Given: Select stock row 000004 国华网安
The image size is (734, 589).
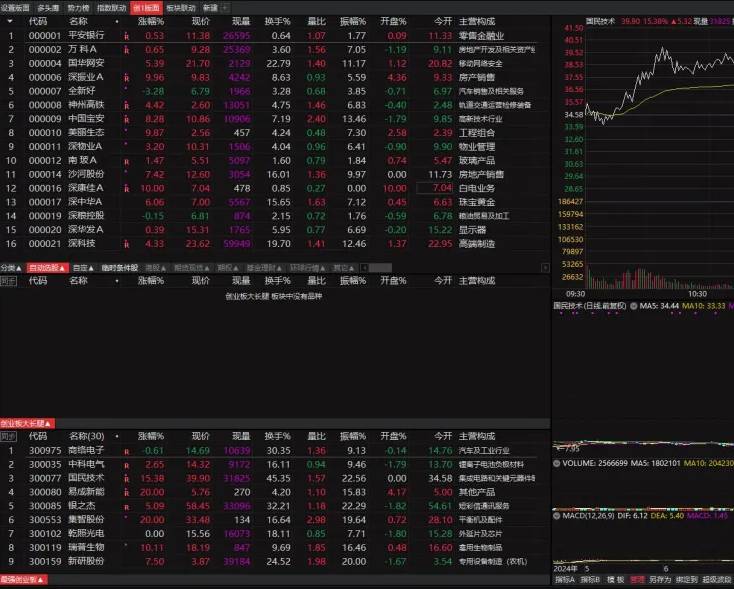Looking at the screenshot, I should (275, 63).
